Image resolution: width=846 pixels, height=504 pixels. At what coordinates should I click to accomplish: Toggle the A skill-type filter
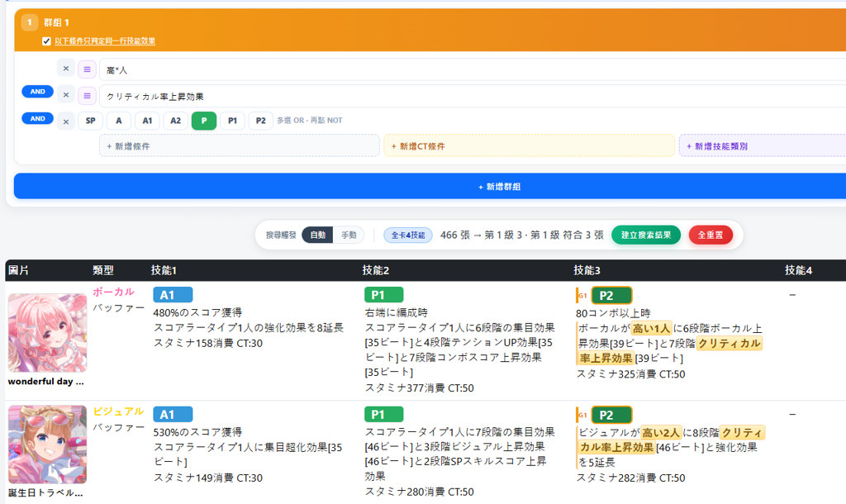(x=119, y=121)
